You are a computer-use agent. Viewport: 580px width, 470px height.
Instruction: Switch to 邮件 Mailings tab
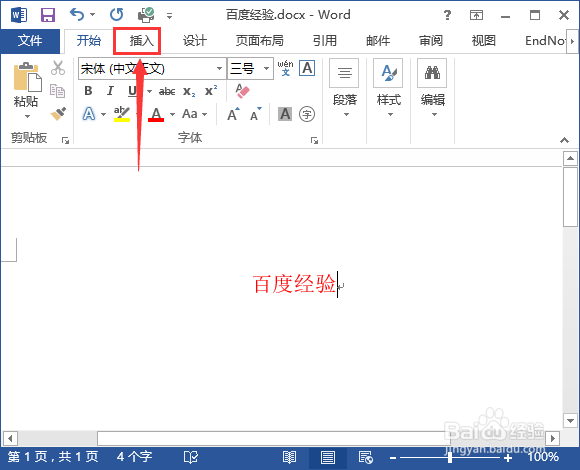click(x=378, y=40)
